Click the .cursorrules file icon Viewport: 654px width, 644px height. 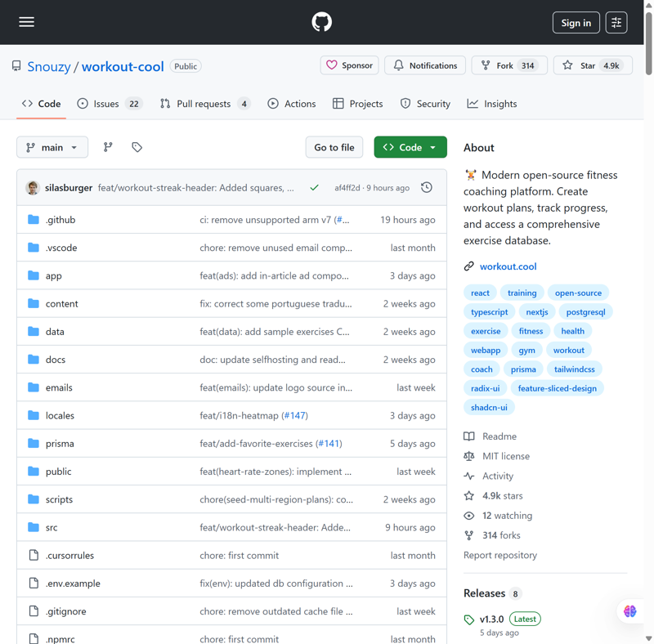pyautogui.click(x=34, y=555)
